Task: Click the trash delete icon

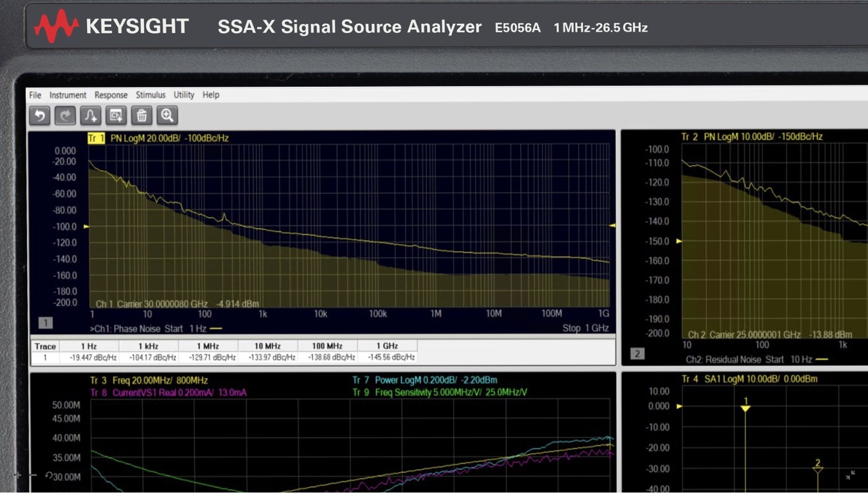Action: point(142,116)
